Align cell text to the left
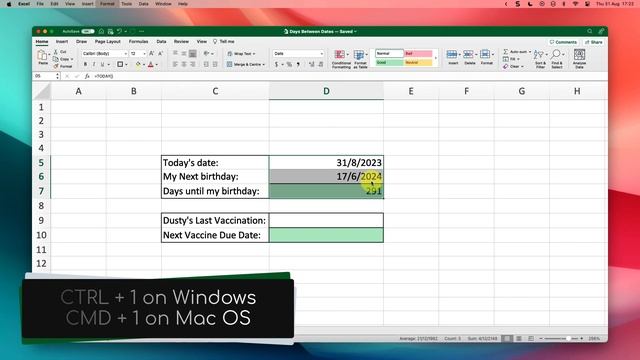The image size is (640, 360). [175, 64]
